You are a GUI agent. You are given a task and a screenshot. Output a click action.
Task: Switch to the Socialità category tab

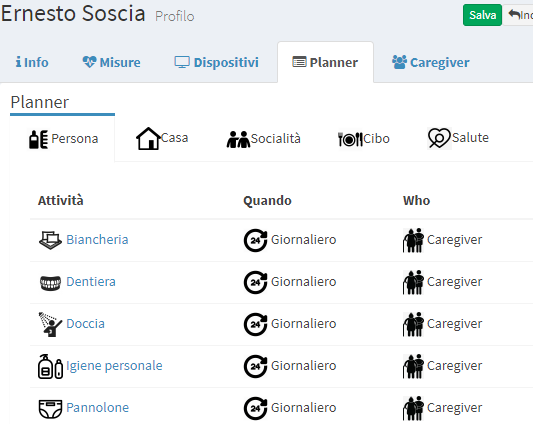[x=264, y=139]
